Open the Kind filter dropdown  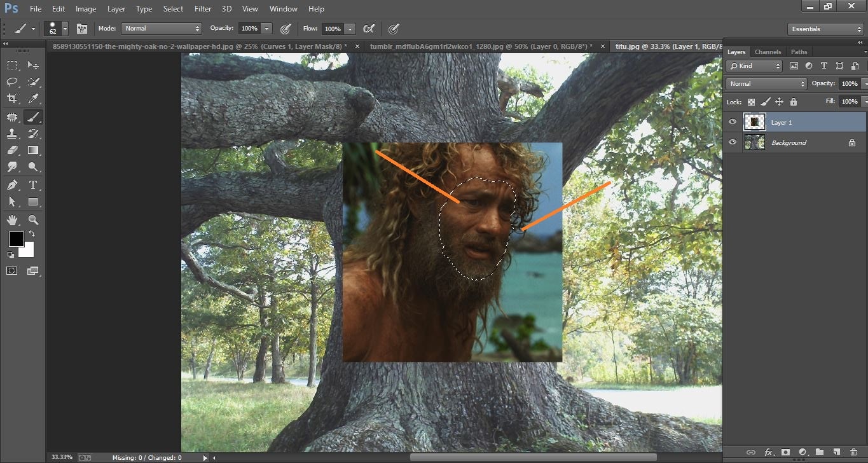click(x=754, y=66)
